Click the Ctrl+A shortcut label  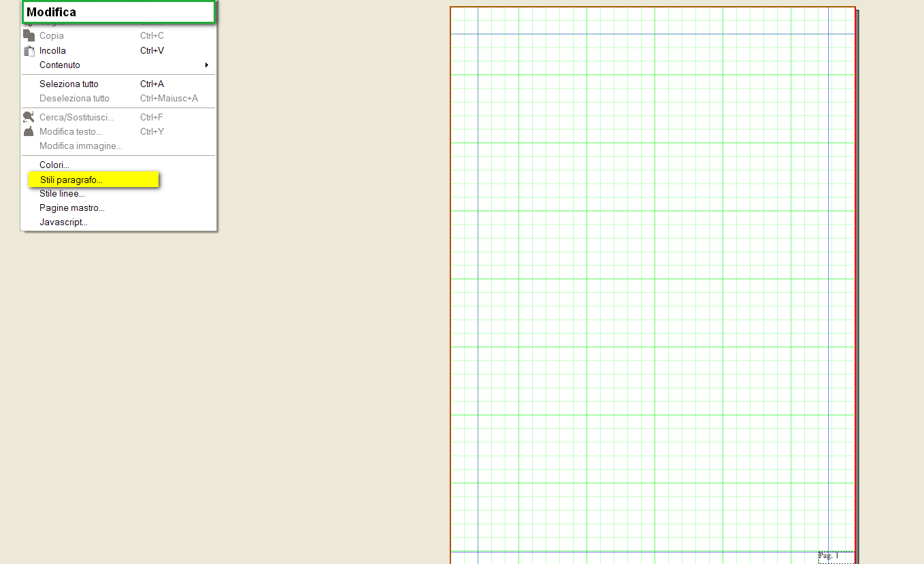pos(152,84)
